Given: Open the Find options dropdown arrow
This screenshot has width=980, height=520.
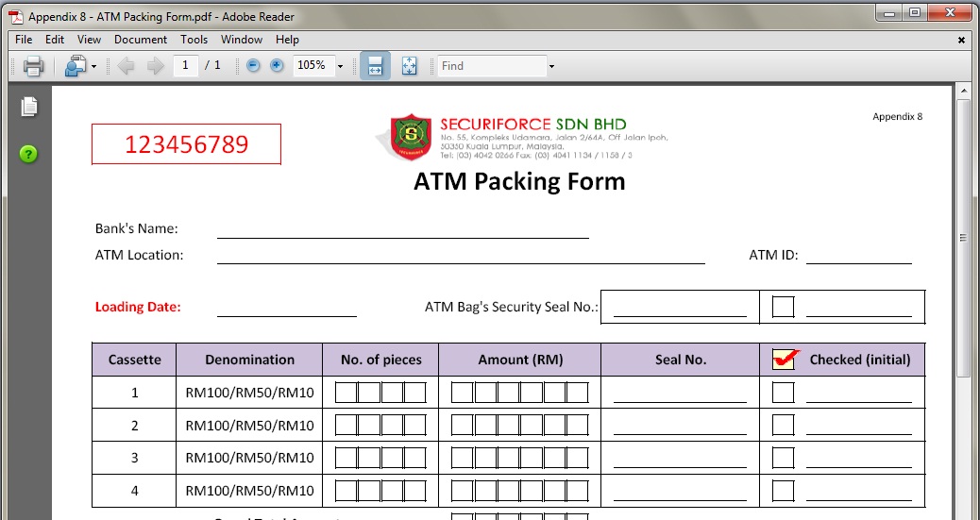Looking at the screenshot, I should click(551, 66).
